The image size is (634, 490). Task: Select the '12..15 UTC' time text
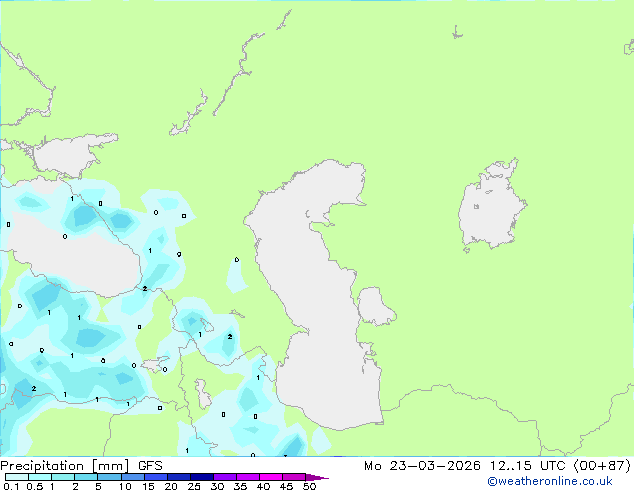point(527,466)
